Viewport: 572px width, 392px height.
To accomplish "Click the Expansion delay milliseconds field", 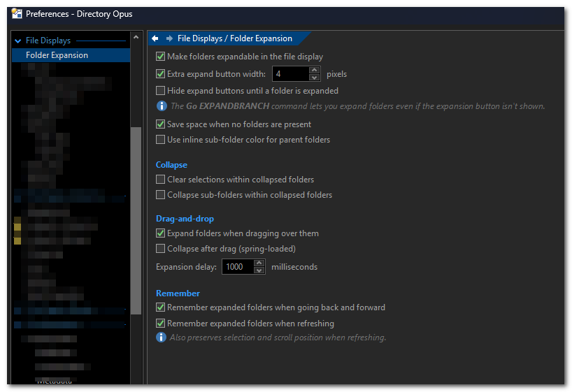I will [x=237, y=267].
